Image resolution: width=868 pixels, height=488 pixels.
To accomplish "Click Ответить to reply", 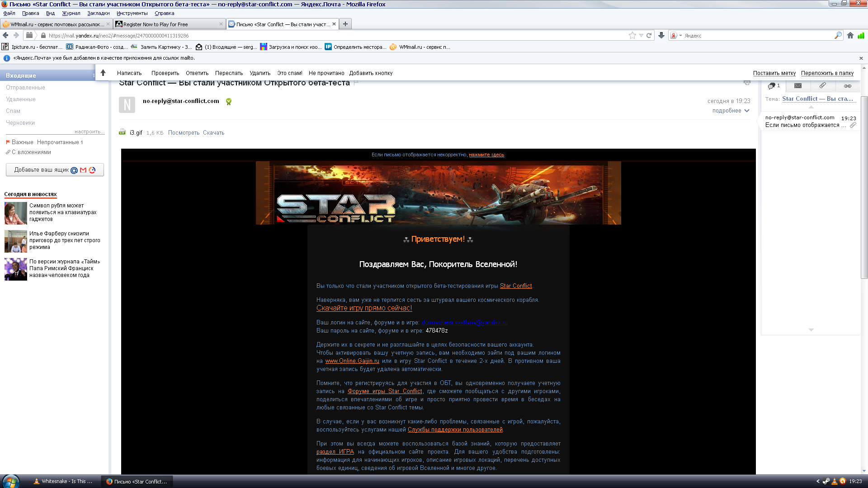I will click(x=197, y=73).
